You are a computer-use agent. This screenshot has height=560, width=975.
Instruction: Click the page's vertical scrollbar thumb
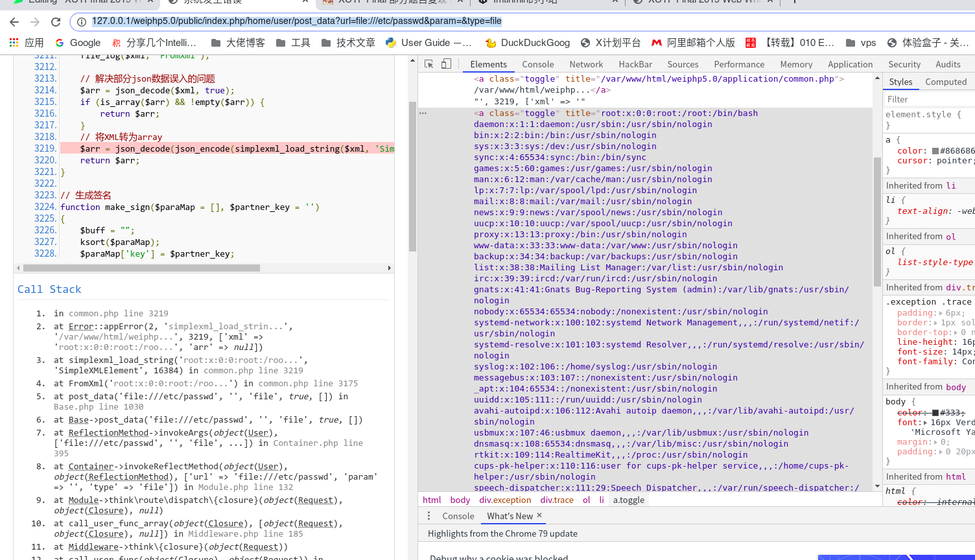[412, 177]
